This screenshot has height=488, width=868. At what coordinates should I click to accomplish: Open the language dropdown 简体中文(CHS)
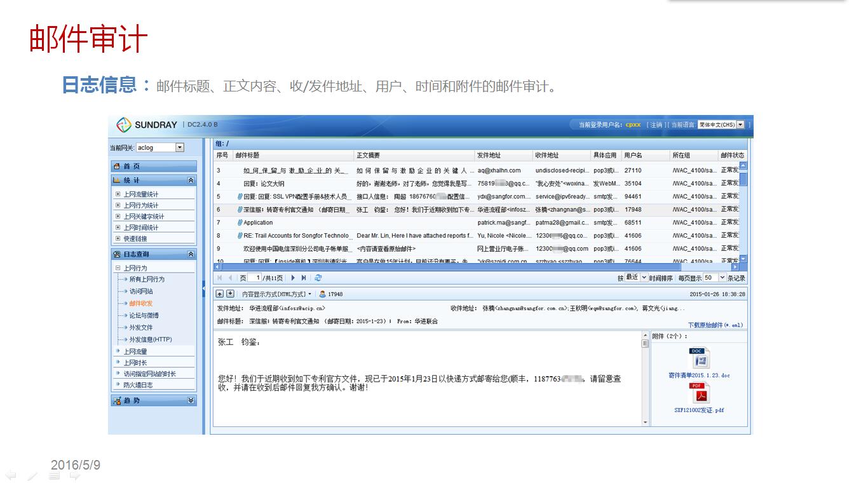[740, 125]
